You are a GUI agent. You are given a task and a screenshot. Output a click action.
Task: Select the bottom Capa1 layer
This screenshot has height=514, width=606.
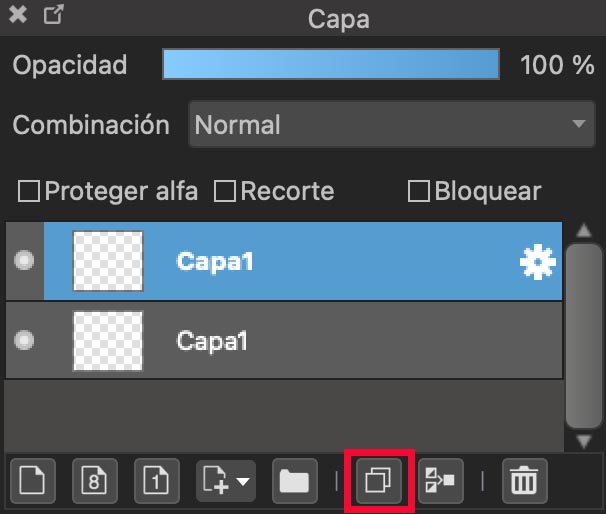click(284, 340)
